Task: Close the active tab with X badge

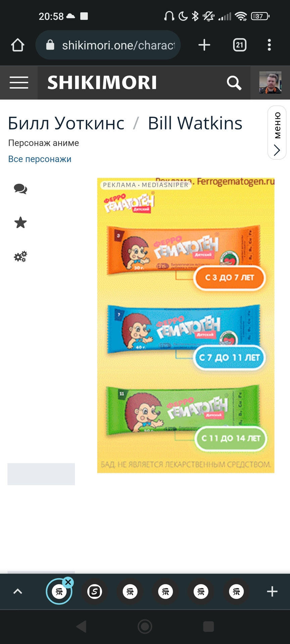Action: tap(68, 582)
